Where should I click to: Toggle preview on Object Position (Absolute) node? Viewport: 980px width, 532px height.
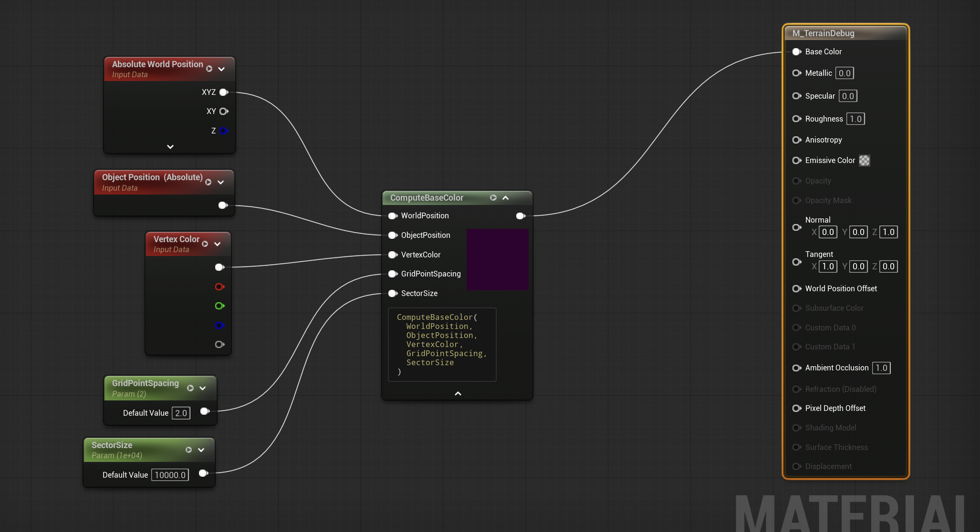tap(208, 182)
